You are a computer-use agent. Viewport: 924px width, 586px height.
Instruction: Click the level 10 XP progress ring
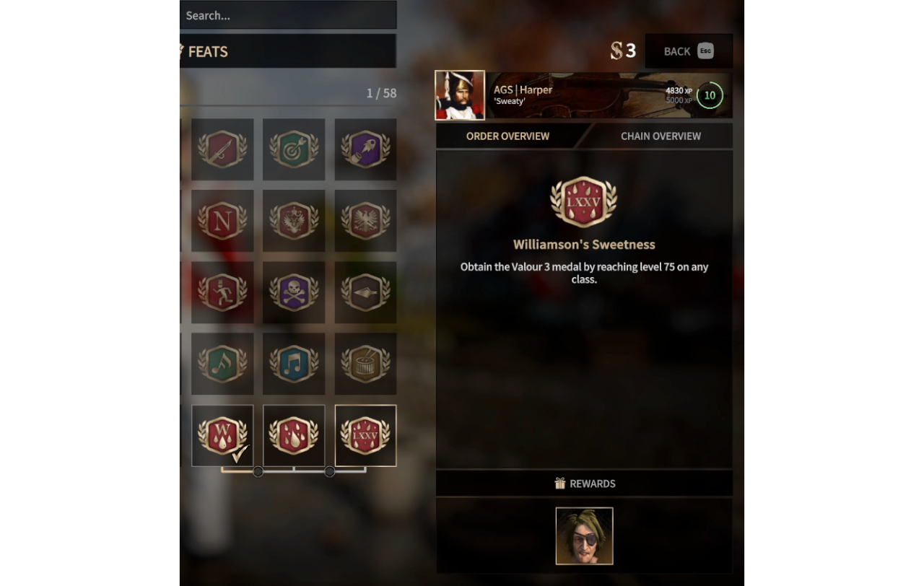point(710,95)
